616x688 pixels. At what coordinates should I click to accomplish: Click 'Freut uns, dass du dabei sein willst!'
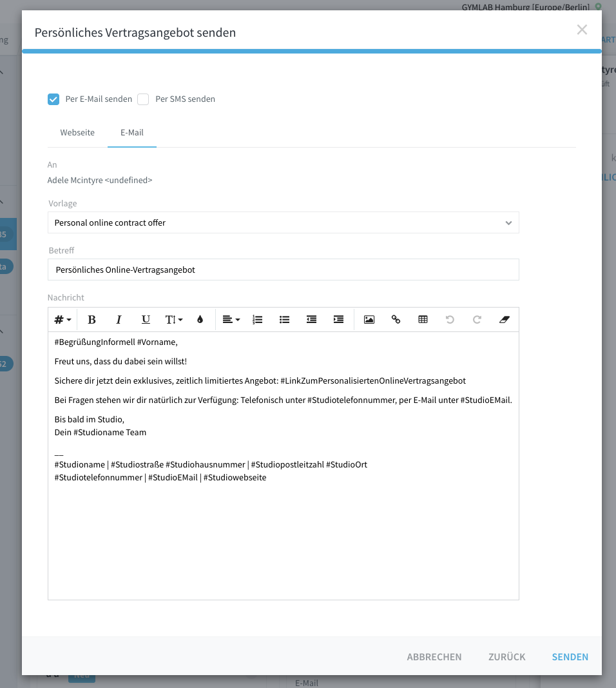(120, 362)
